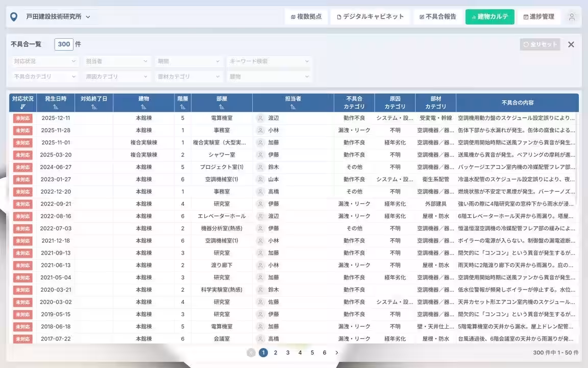Open 不具合報告 tab
The image size is (588, 368).
(437, 17)
